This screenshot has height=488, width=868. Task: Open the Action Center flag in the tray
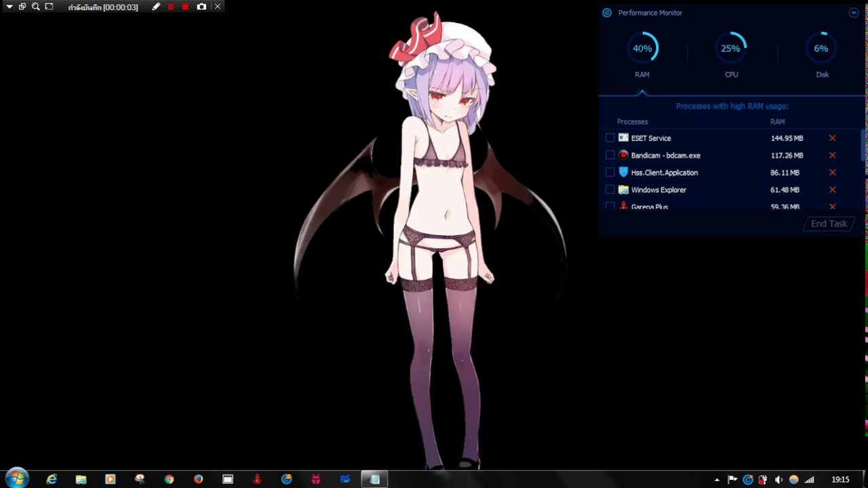[732, 480]
